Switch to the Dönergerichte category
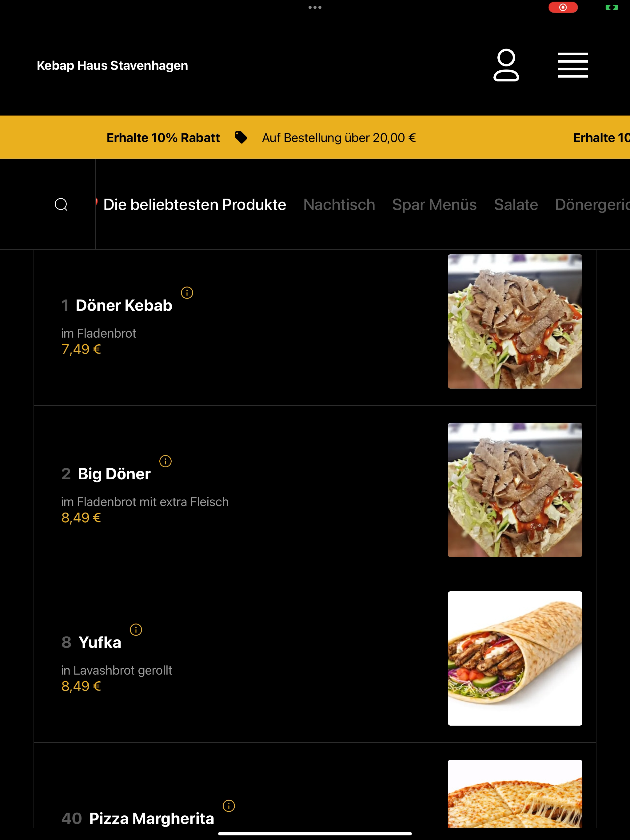Image resolution: width=630 pixels, height=840 pixels. (592, 204)
